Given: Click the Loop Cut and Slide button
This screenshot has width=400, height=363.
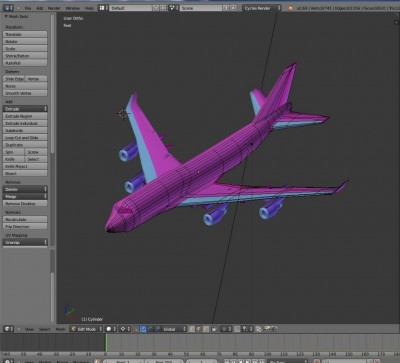Looking at the screenshot, I should point(25,138).
